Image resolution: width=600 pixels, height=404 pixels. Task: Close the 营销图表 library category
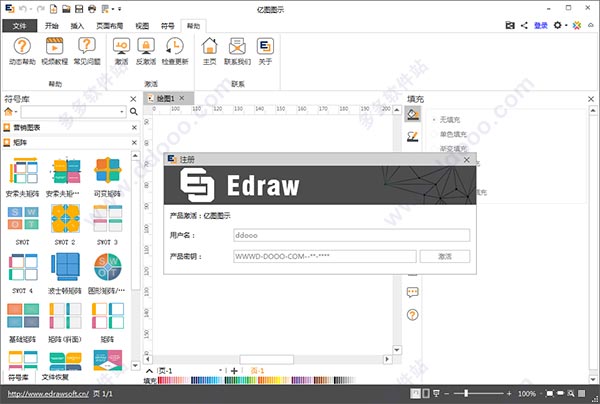[134, 127]
